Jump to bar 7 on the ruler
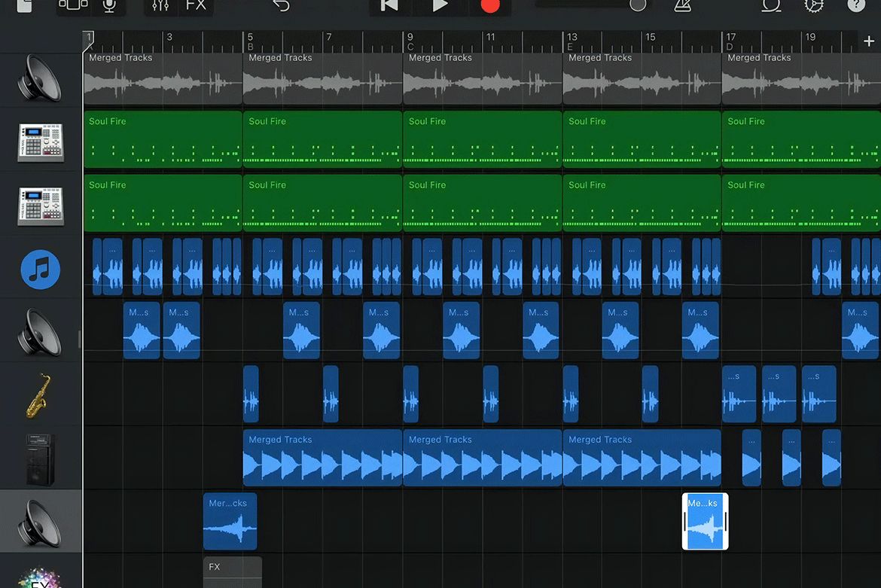The width and height of the screenshot is (881, 588). 329,37
